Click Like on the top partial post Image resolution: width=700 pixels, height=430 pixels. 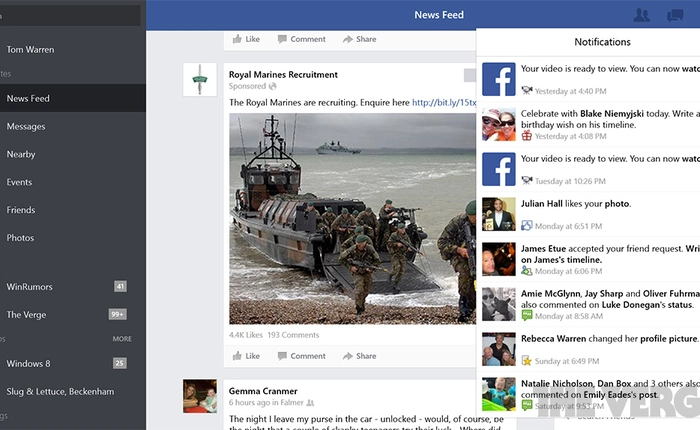coord(246,39)
